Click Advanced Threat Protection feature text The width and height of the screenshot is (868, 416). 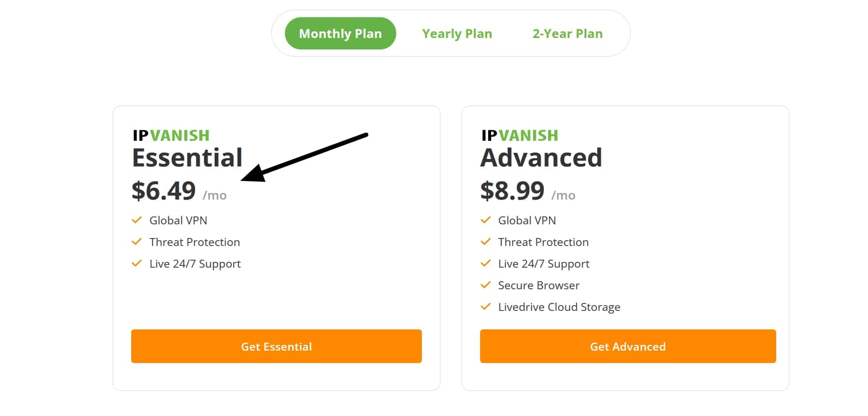(x=543, y=242)
